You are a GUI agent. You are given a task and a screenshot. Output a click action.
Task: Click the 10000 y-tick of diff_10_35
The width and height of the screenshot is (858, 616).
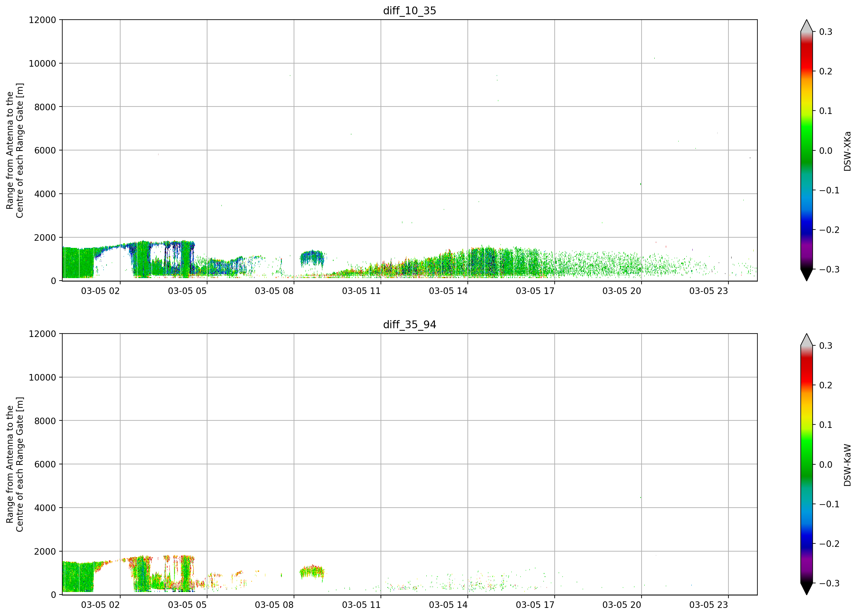42,64
